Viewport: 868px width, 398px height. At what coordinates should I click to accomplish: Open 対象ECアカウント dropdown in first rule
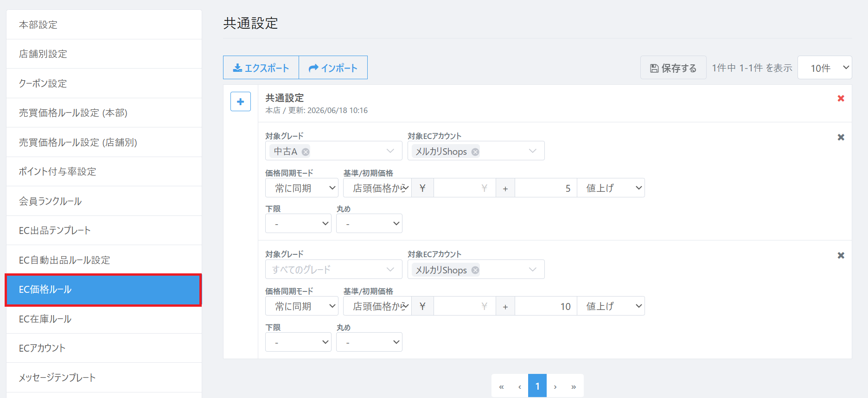click(x=476, y=151)
